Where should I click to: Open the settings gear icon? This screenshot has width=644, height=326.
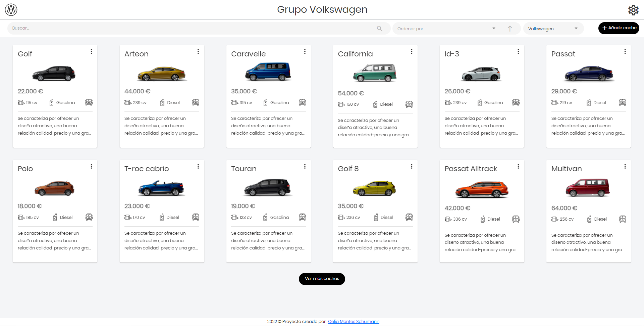633,10
